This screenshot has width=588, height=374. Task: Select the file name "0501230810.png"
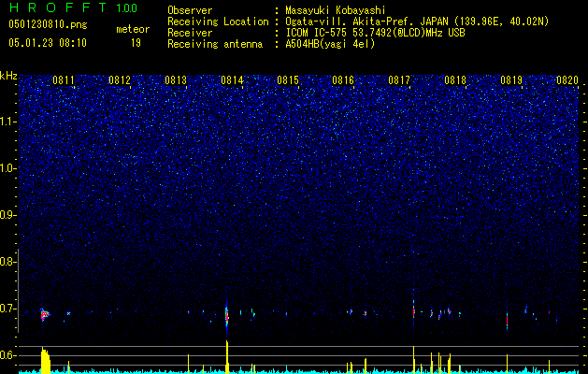[x=48, y=24]
